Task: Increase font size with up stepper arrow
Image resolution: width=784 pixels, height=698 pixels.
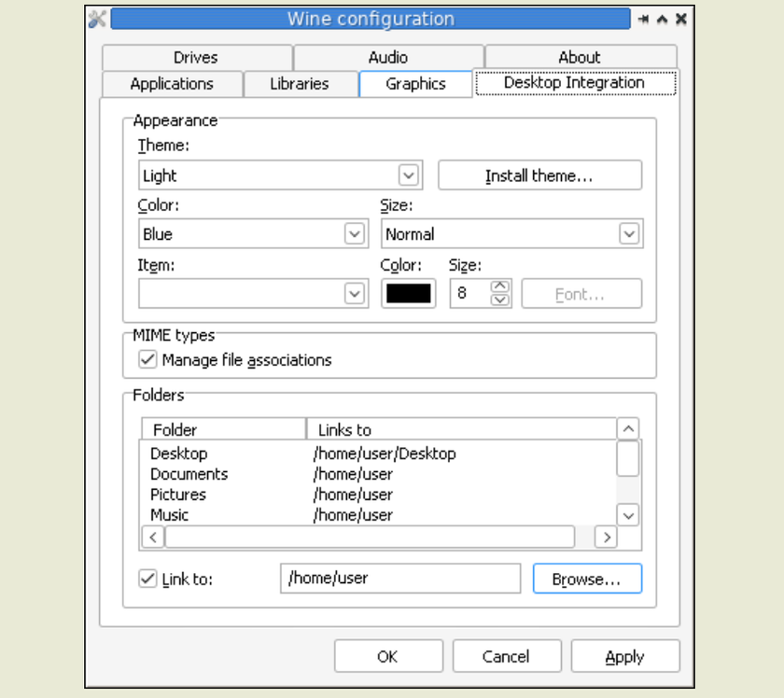Action: click(x=501, y=286)
